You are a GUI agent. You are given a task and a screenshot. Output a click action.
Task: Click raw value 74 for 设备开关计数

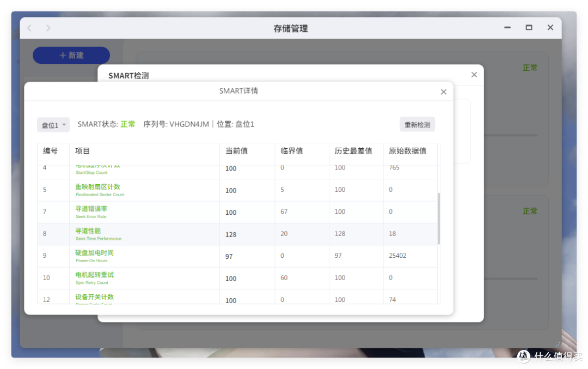pos(392,300)
